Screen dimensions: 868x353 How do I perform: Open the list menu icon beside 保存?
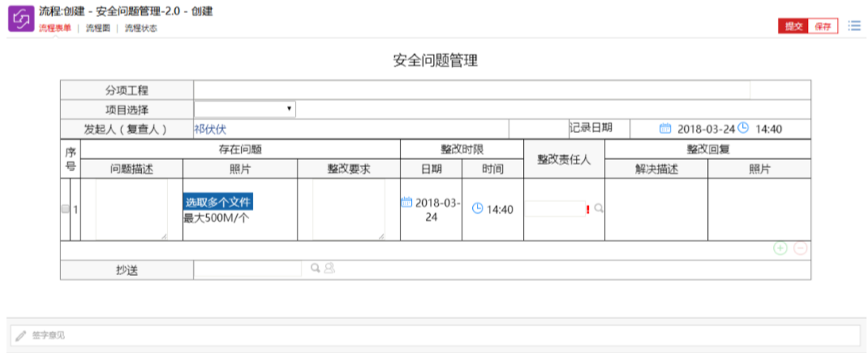(854, 26)
